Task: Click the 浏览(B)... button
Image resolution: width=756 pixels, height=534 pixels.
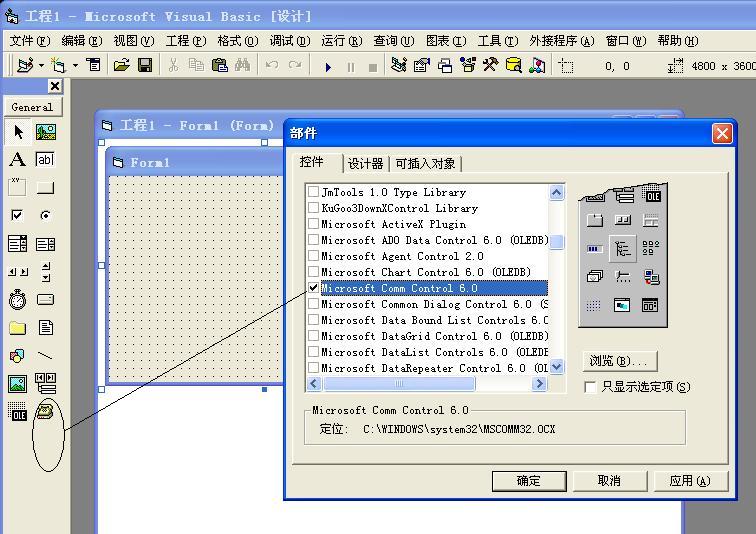Action: [619, 361]
